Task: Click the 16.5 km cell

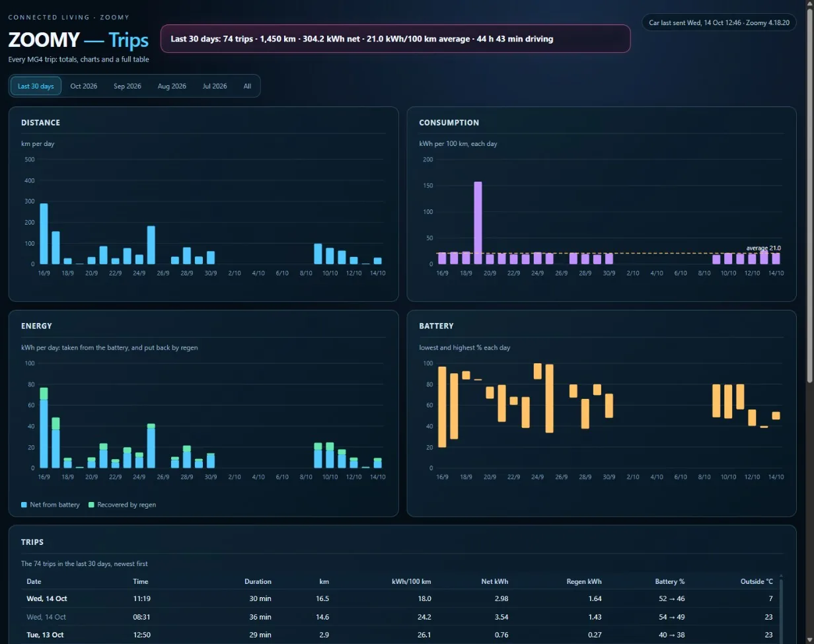Action: [322, 598]
